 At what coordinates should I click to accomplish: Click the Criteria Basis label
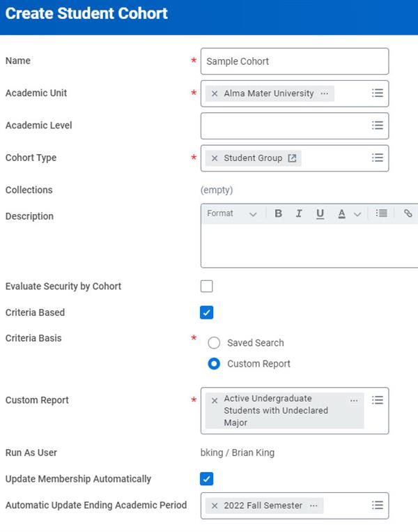click(33, 338)
